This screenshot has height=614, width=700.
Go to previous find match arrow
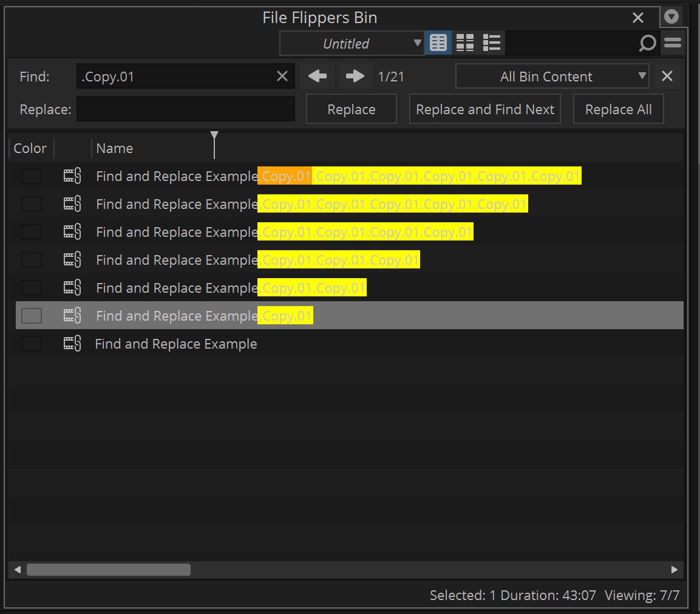pos(318,77)
